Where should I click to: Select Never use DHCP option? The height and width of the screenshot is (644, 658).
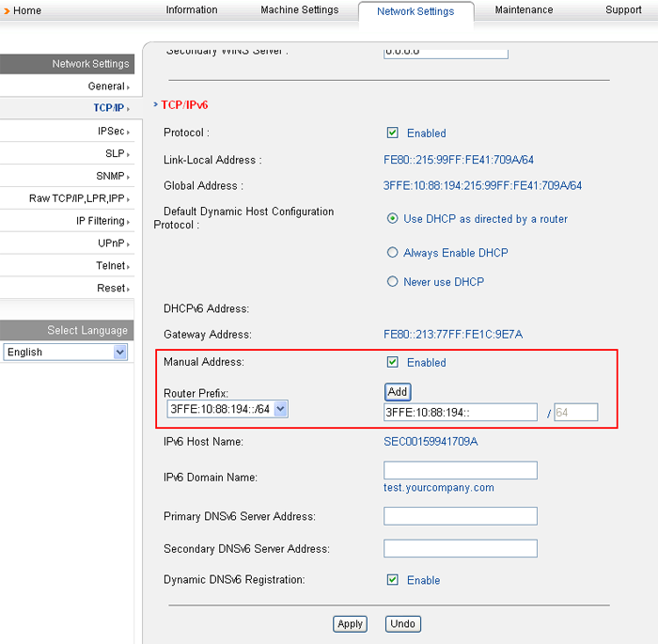coord(392,281)
